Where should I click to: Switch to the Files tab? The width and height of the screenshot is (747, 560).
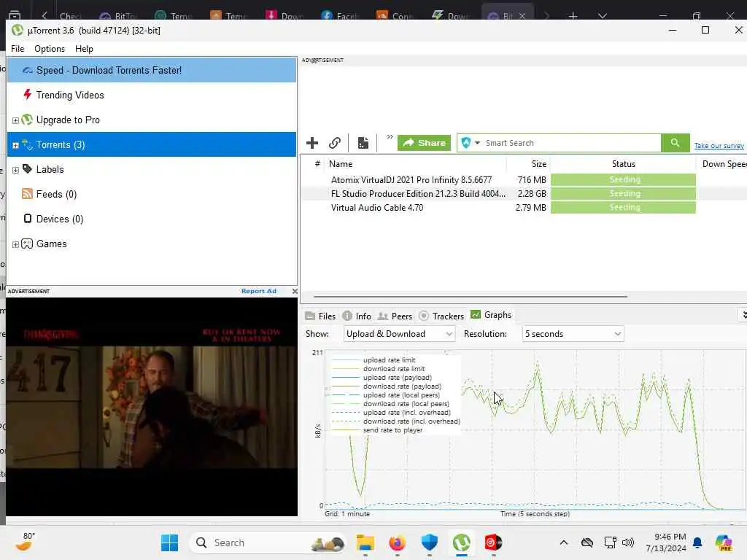320,316
